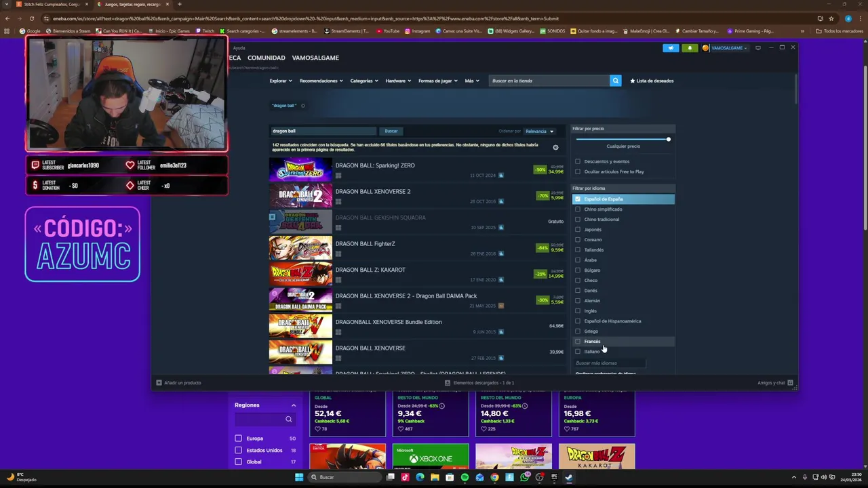The height and width of the screenshot is (488, 868).
Task: Click the YouTube bookmark in bookmarks bar
Action: pos(388,31)
